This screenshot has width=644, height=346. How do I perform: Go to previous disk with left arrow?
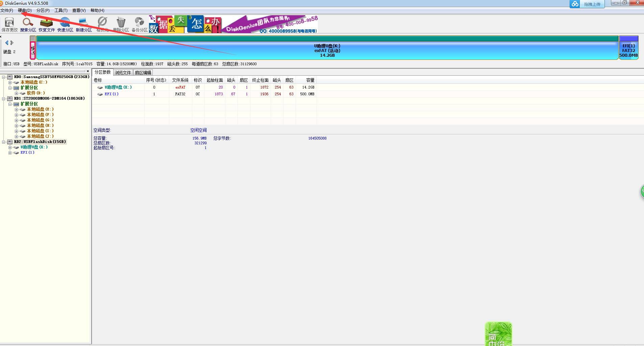[6, 43]
